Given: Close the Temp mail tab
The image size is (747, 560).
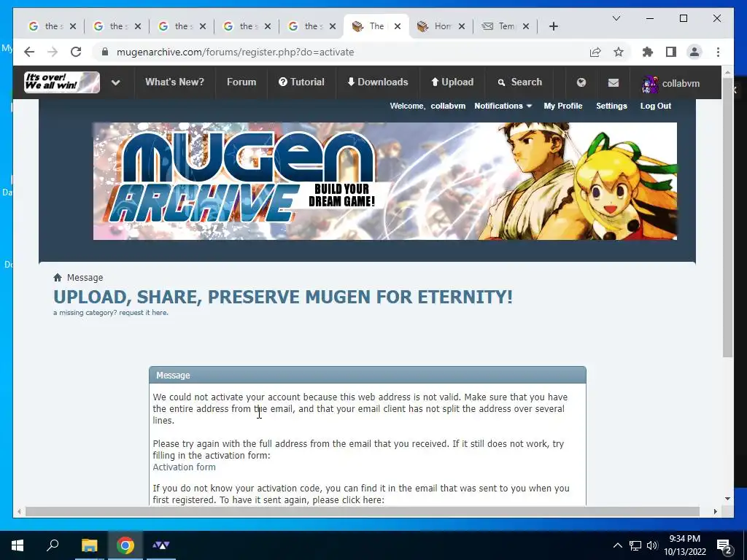Looking at the screenshot, I should click(x=526, y=26).
